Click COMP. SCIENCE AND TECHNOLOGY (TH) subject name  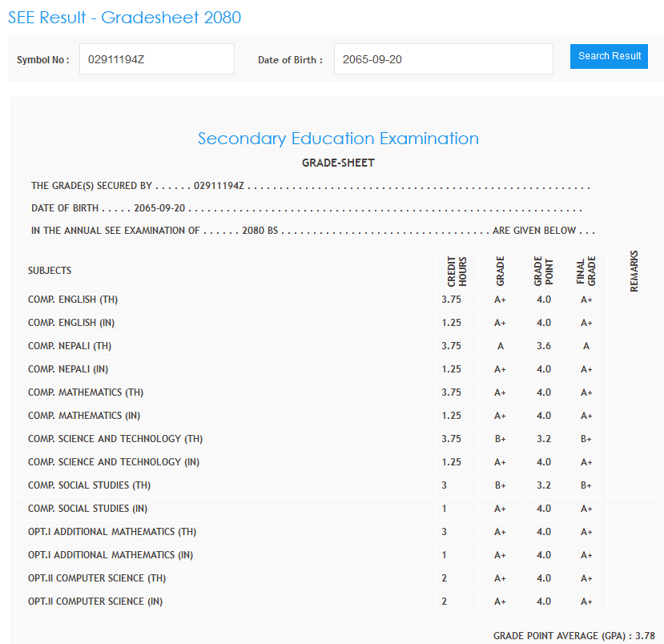pos(115,439)
